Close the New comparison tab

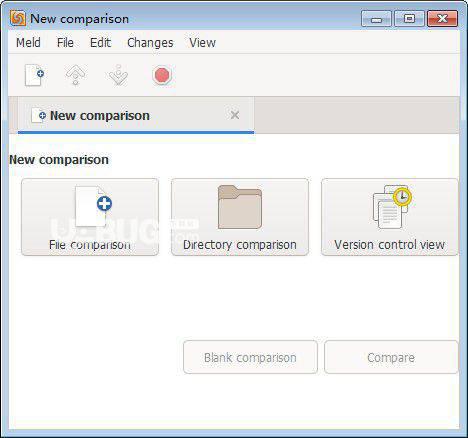click(x=235, y=115)
